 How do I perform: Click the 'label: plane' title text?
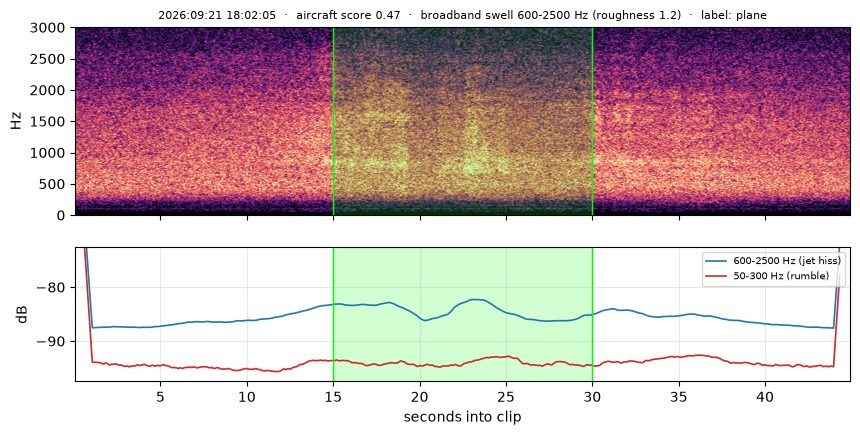pyautogui.click(x=734, y=15)
